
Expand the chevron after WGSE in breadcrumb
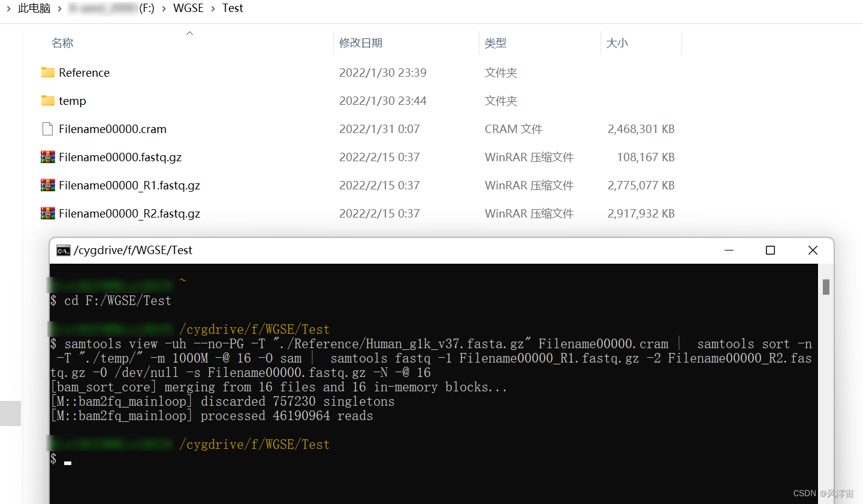click(213, 8)
